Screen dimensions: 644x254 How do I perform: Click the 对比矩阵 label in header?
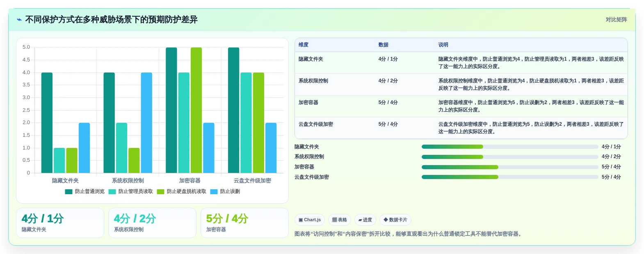616,20
